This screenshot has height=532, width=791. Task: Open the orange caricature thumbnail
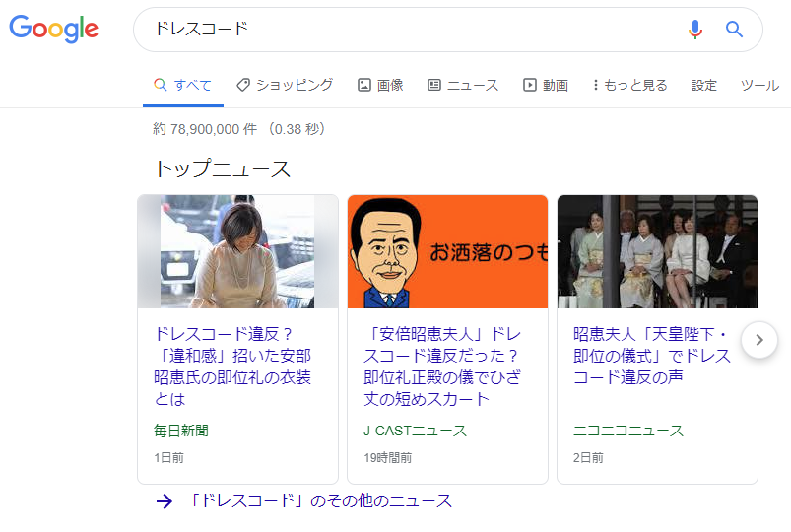point(447,251)
